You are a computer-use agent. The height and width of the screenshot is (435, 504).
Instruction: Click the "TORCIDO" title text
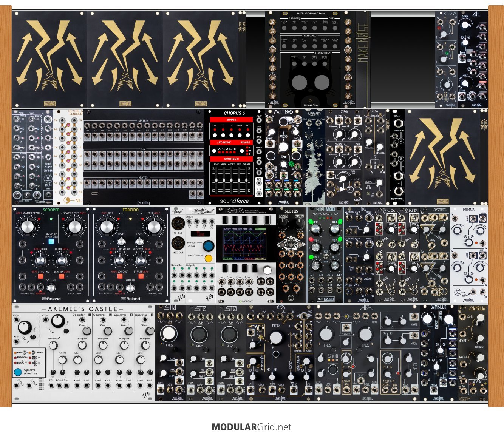[130, 210]
